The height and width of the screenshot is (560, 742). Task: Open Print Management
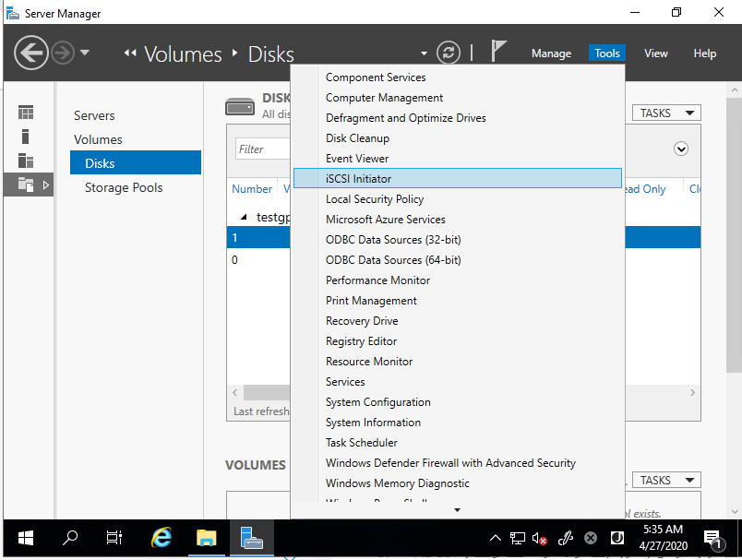pyautogui.click(x=458, y=301)
